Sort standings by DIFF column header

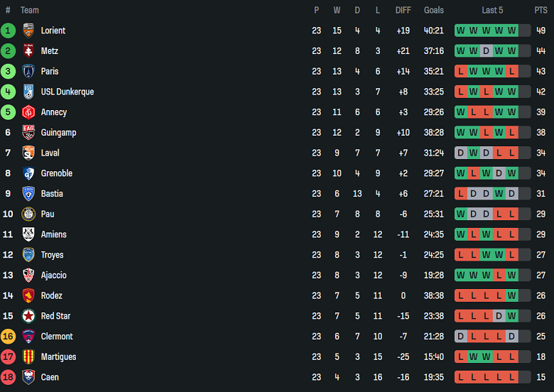[403, 10]
